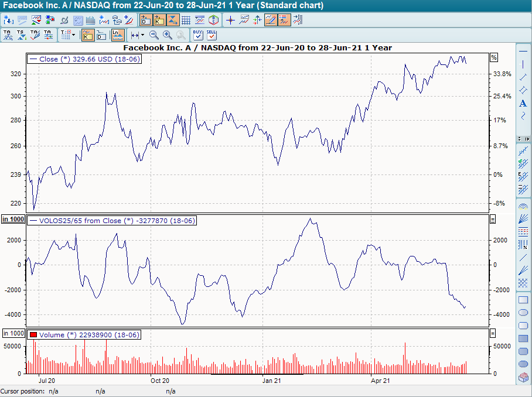Toggle the daily chart D button
Screen dimensions: 532x397
[146, 19]
